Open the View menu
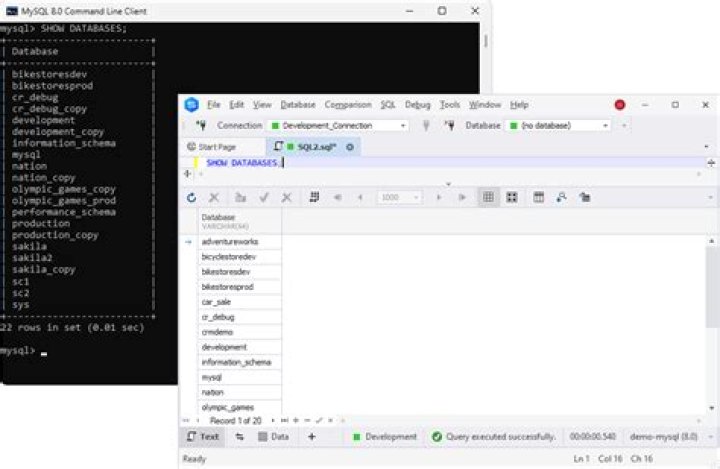 click(x=262, y=105)
